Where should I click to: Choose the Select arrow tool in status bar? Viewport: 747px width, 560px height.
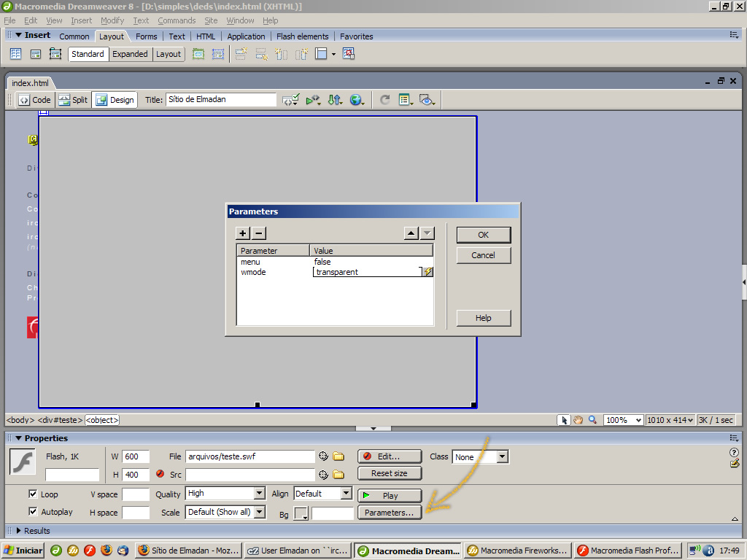pos(565,420)
